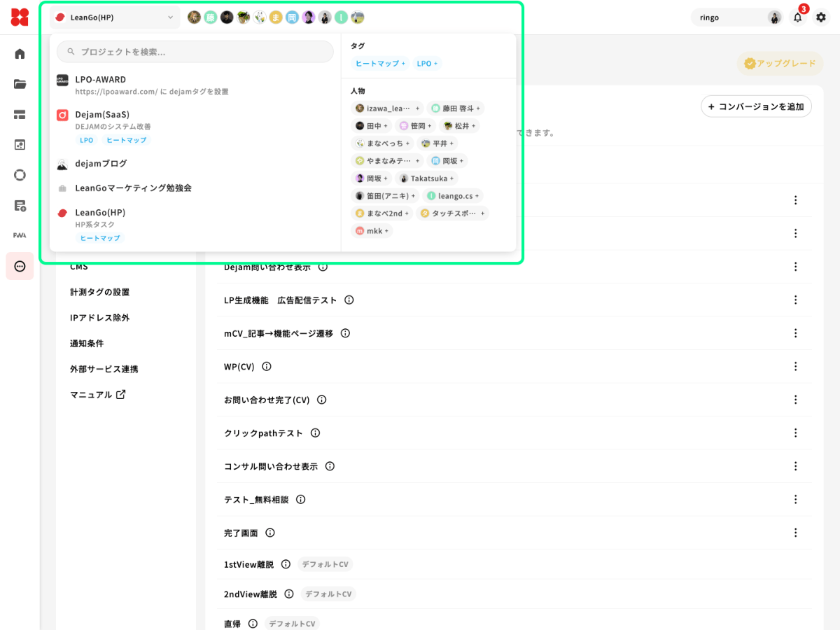Show info for mCV_記事→機能ページ遷移
840x630 pixels.
tap(345, 333)
